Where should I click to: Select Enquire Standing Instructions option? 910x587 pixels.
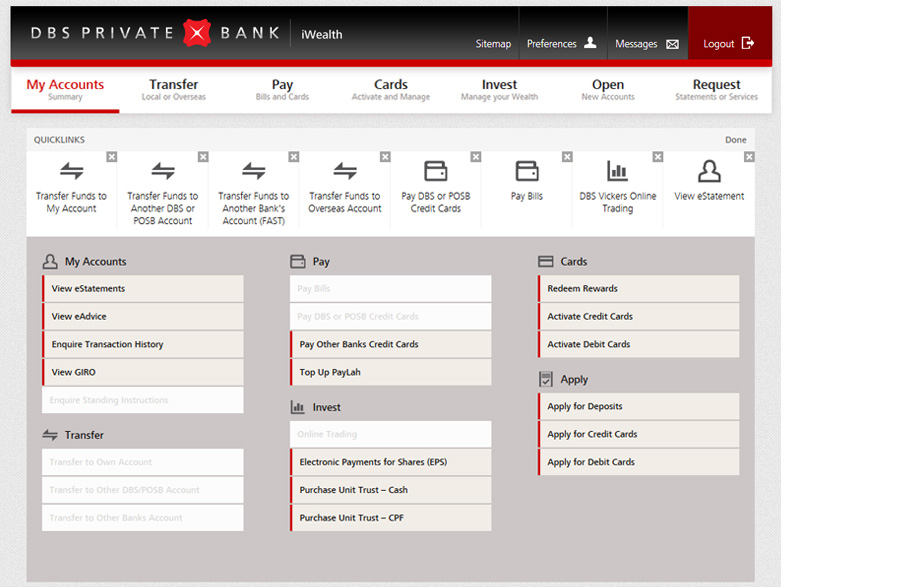click(x=143, y=400)
